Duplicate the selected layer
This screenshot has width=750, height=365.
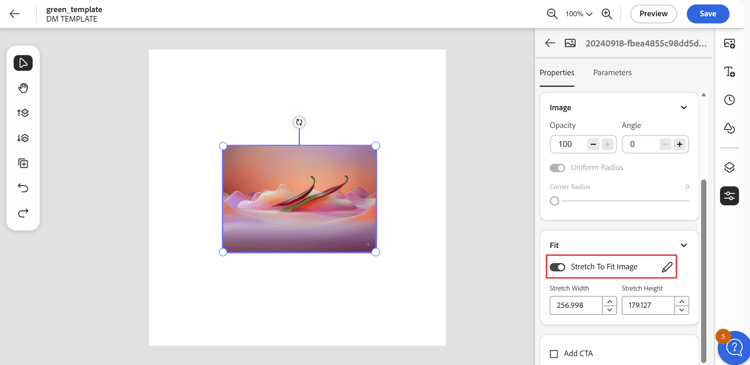click(x=23, y=163)
